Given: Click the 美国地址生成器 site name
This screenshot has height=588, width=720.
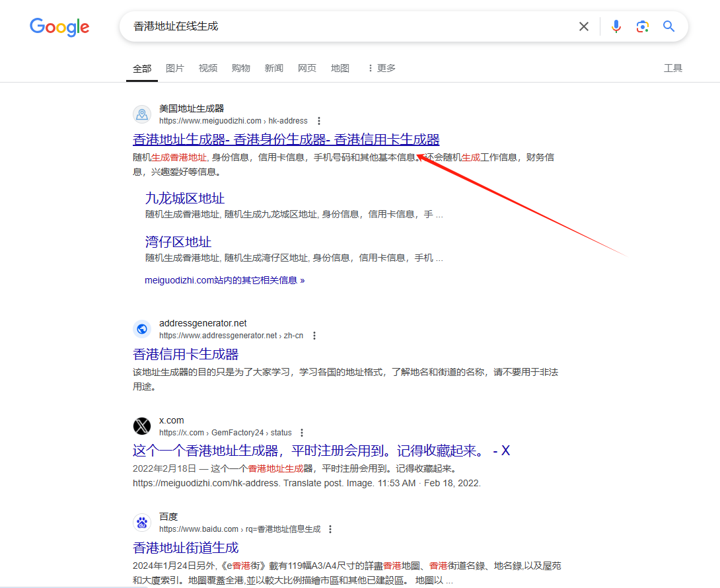Looking at the screenshot, I should coord(192,108).
